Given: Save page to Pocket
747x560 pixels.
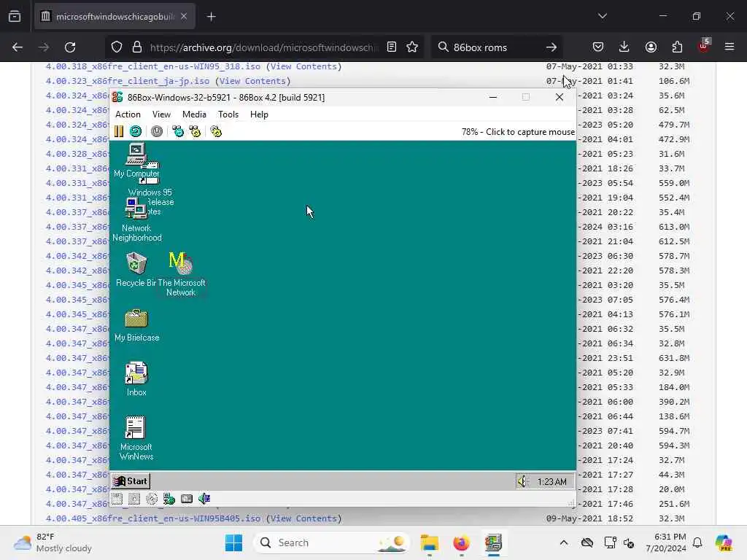Looking at the screenshot, I should click(598, 47).
